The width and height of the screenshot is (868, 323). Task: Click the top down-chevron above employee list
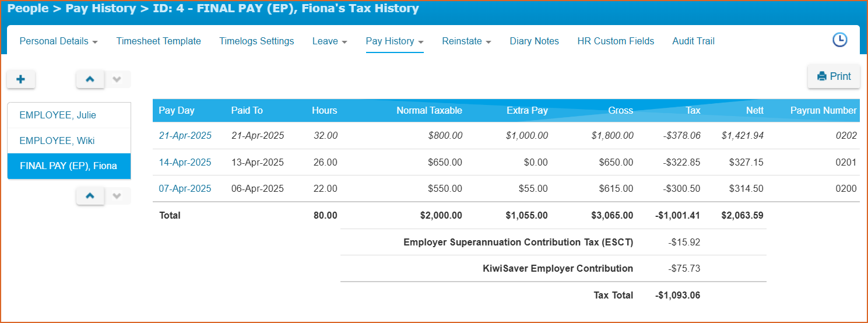tap(117, 79)
